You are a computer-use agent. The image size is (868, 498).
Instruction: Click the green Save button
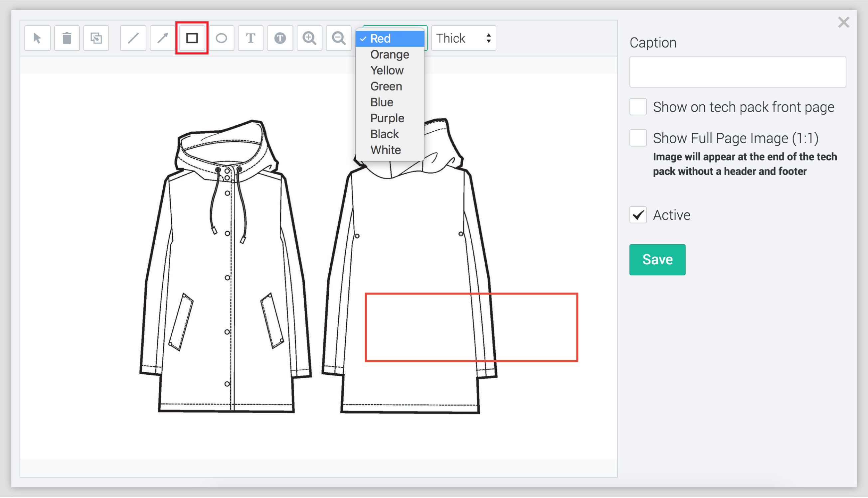pyautogui.click(x=657, y=260)
